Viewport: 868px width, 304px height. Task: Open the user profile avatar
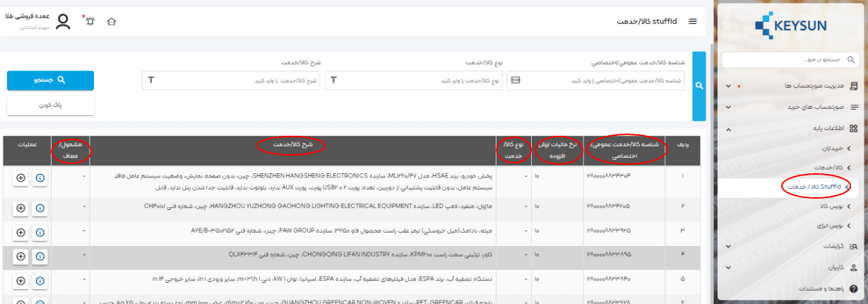[x=64, y=23]
